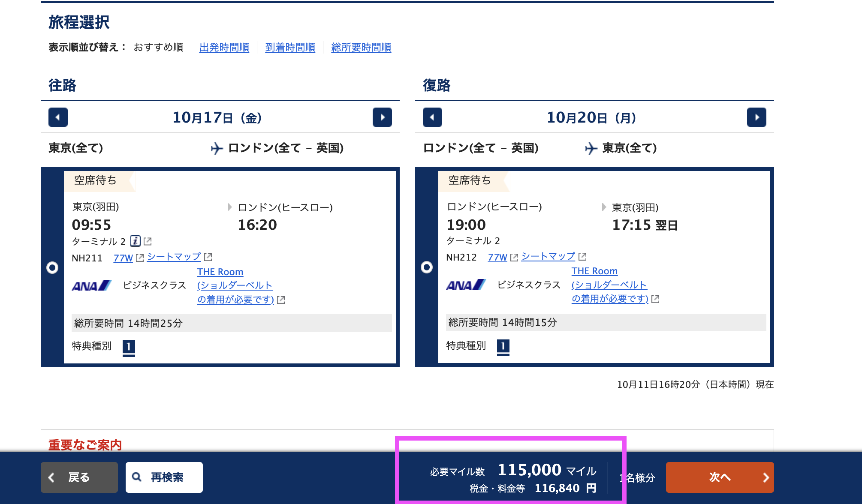Go to previous return date arrow
The height and width of the screenshot is (504, 862).
[432, 117]
